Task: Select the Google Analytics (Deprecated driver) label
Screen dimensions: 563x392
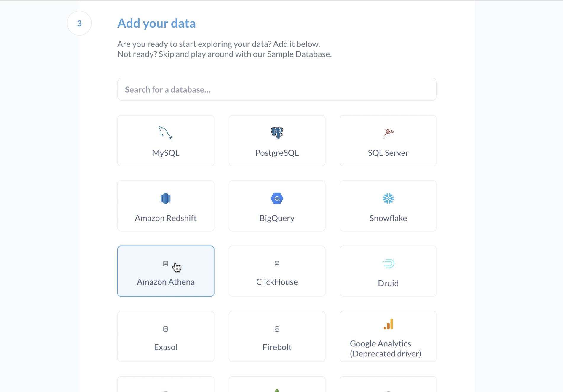Action: [386, 348]
